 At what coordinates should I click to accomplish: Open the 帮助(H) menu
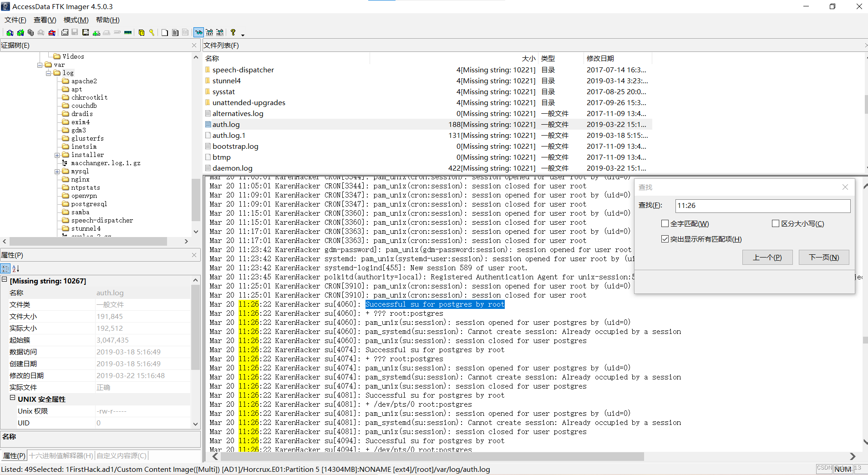107,20
